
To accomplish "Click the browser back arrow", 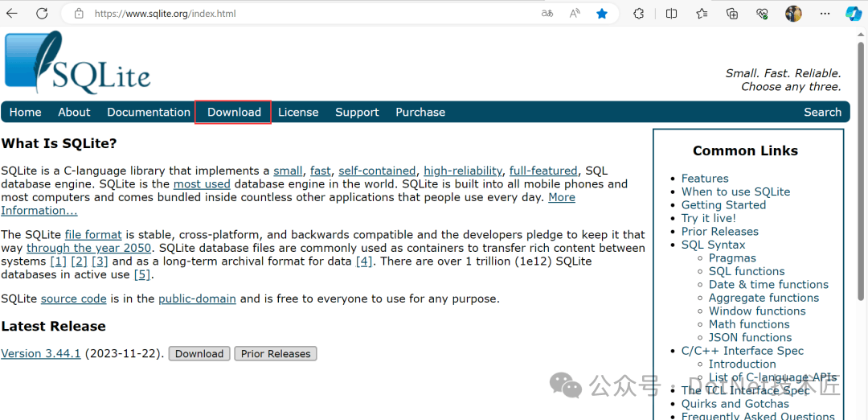I will click(x=11, y=14).
